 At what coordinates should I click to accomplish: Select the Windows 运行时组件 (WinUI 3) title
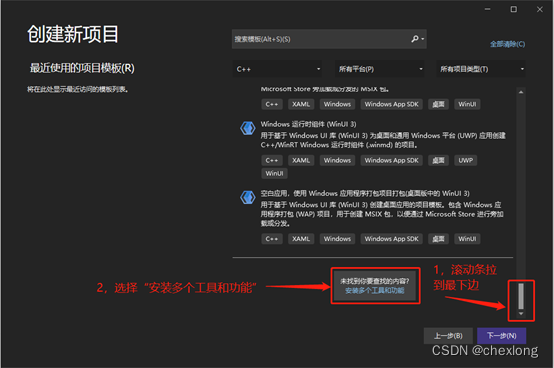(308, 124)
